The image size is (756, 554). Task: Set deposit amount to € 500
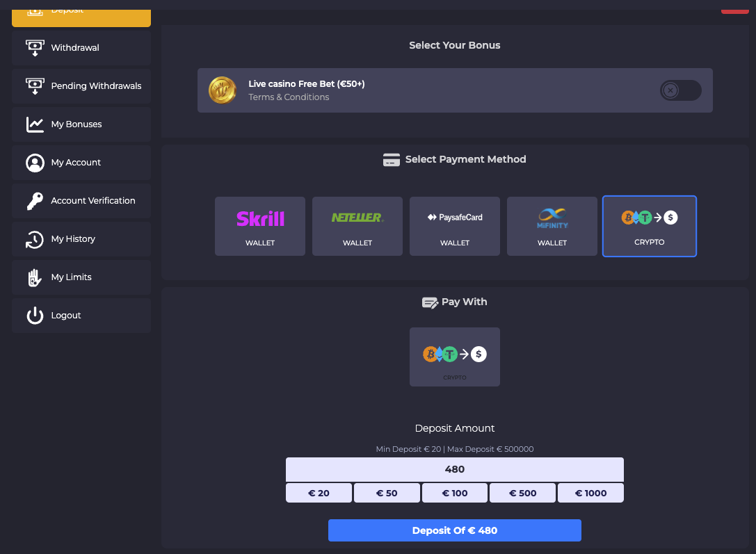pos(522,493)
